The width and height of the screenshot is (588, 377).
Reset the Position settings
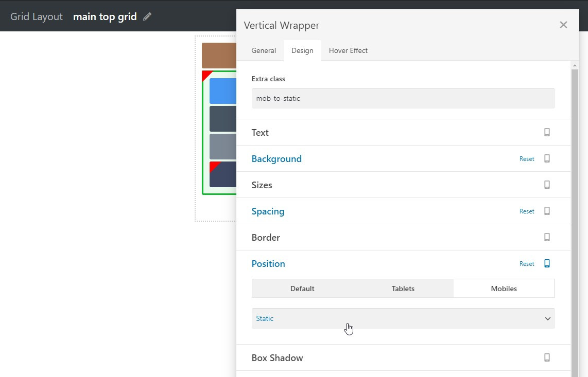point(527,264)
